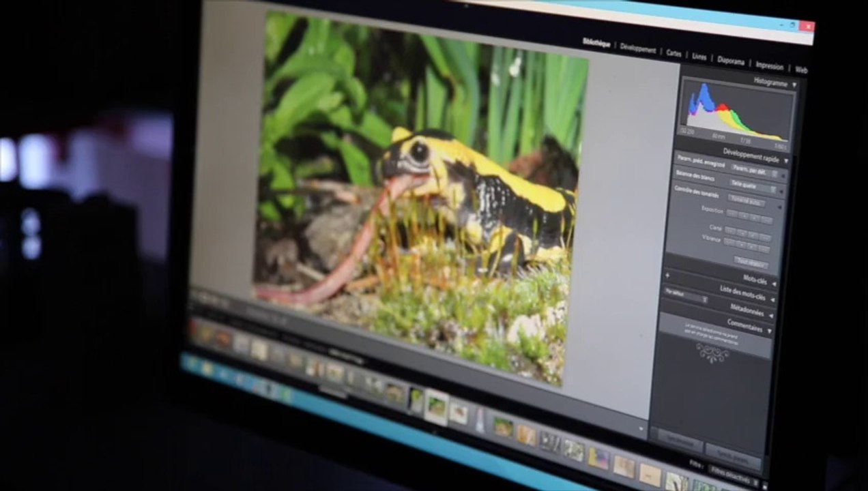Expand the Contrôle des tonalités row triangle
This screenshot has height=491, width=868.
click(781, 206)
